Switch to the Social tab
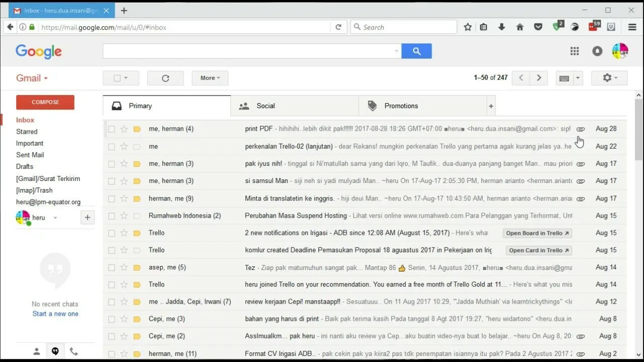This screenshot has height=362, width=644. pyautogui.click(x=295, y=106)
